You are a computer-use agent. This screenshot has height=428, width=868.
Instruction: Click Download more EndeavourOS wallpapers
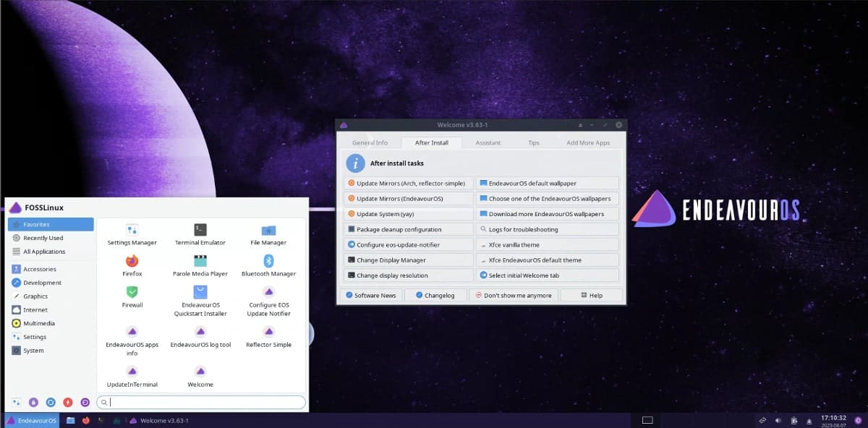[548, 214]
